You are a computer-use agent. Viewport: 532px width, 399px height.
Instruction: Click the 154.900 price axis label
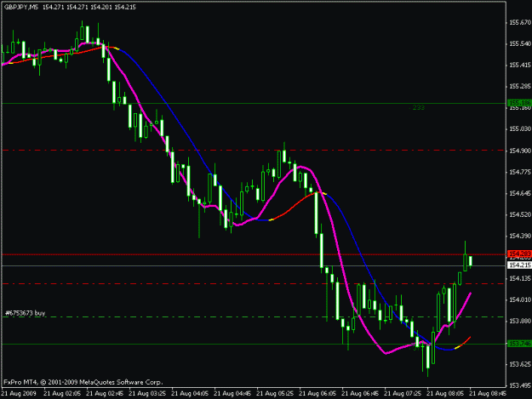[520, 151]
